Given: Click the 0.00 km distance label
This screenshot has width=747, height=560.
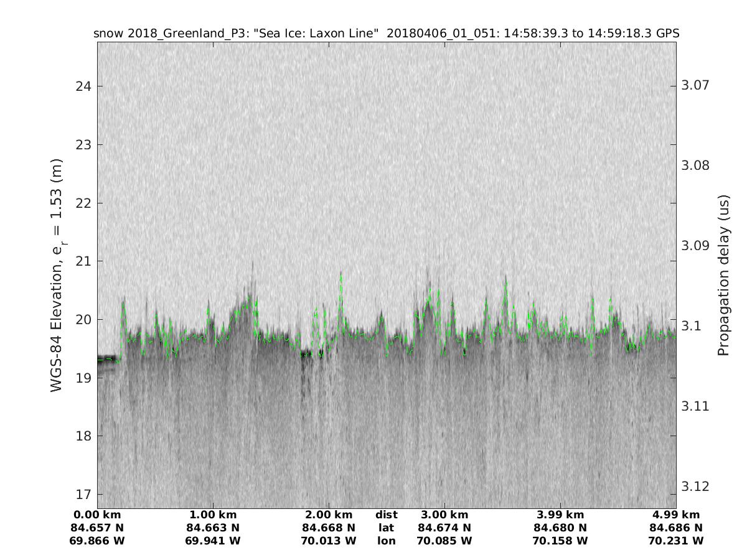Looking at the screenshot, I should click(x=98, y=515).
